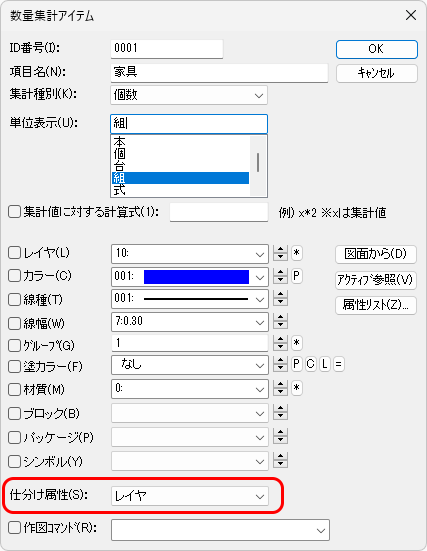Click the P button in the 塗カラー row

pyautogui.click(x=297, y=364)
